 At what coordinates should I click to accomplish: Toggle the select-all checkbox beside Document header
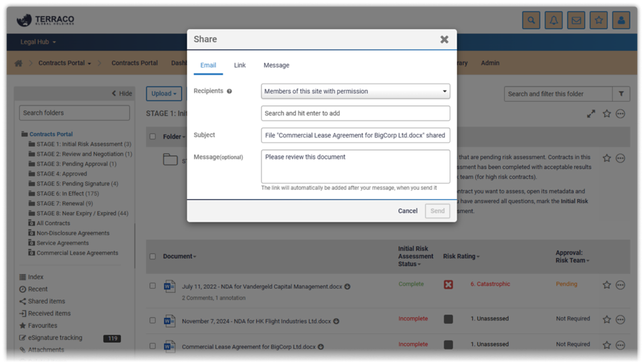[x=152, y=256]
